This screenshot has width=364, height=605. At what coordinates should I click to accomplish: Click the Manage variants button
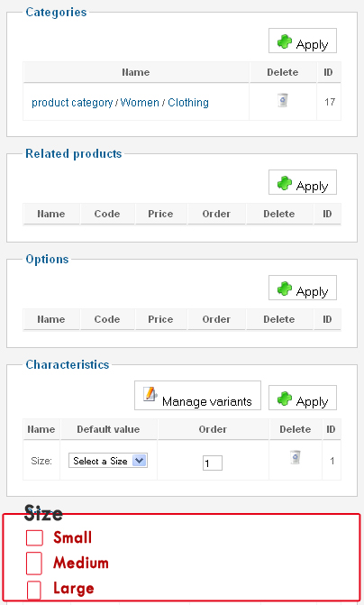(197, 396)
